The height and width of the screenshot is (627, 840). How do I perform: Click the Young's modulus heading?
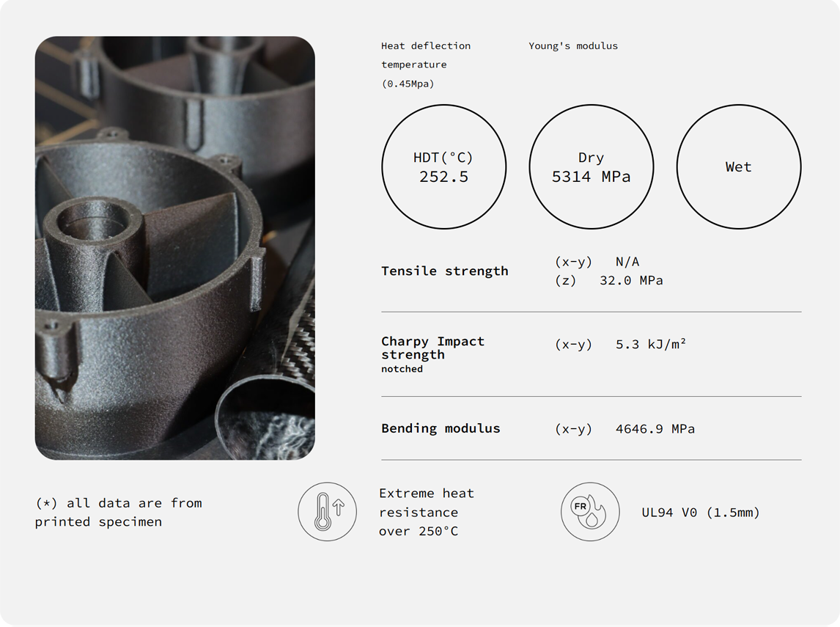572,45
